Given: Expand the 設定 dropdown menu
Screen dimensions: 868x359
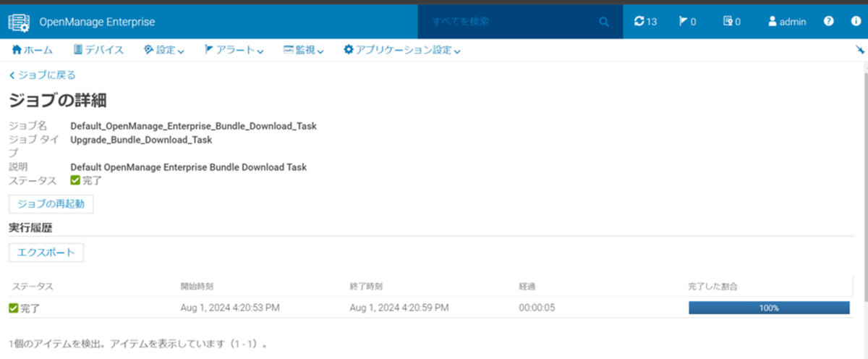Looking at the screenshot, I should (x=164, y=50).
